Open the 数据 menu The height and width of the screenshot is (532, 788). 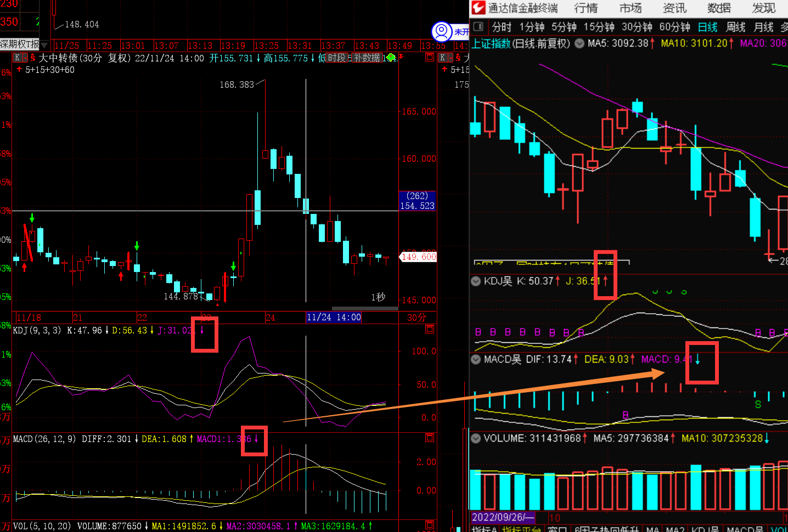point(719,8)
